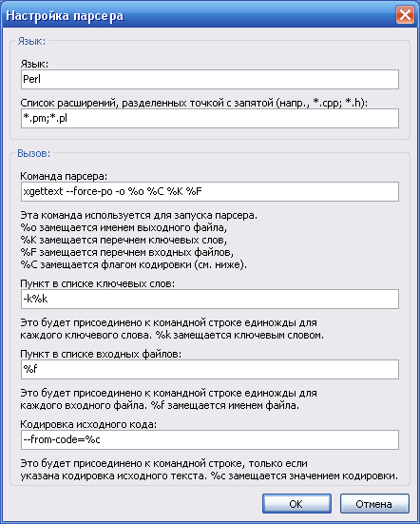The image size is (420, 524).
Task: Confirm the parser settings with OK
Action: click(x=296, y=504)
